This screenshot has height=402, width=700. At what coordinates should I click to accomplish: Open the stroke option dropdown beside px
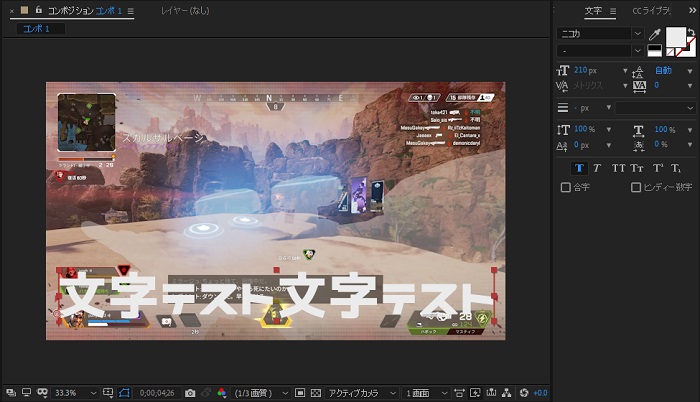[x=655, y=108]
